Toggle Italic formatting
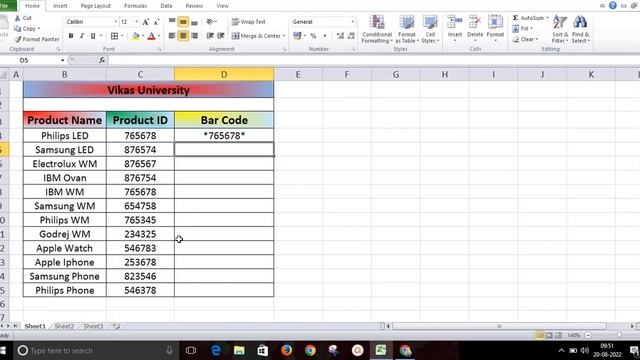This screenshot has width=640, height=360. pos(82,36)
